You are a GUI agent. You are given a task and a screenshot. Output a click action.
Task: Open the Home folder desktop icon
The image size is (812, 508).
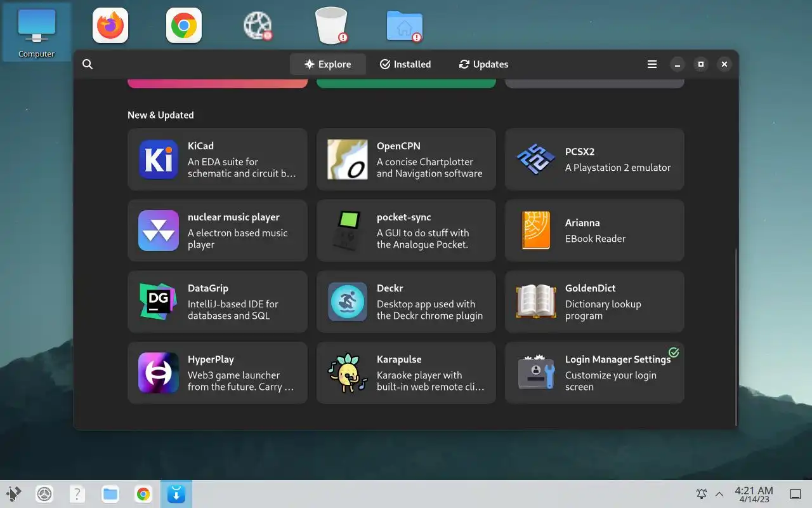405,26
